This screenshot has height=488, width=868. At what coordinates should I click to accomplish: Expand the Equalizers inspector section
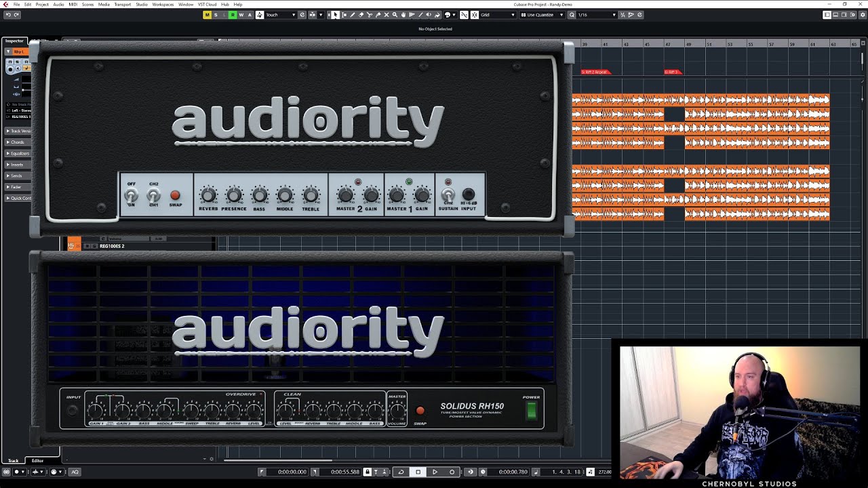pyautogui.click(x=18, y=153)
